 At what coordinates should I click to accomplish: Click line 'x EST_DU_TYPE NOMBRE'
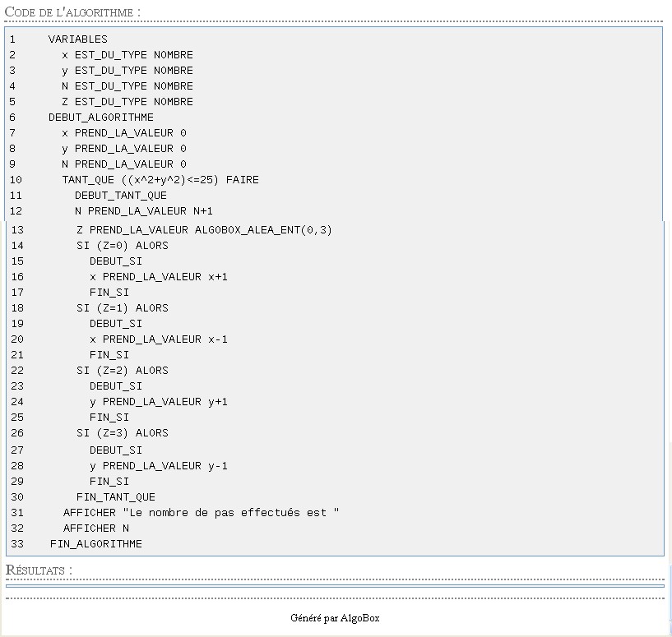coord(127,55)
